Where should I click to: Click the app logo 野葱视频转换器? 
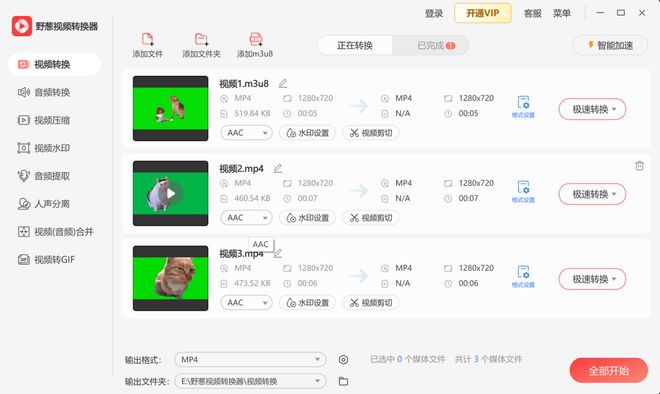click(x=22, y=26)
